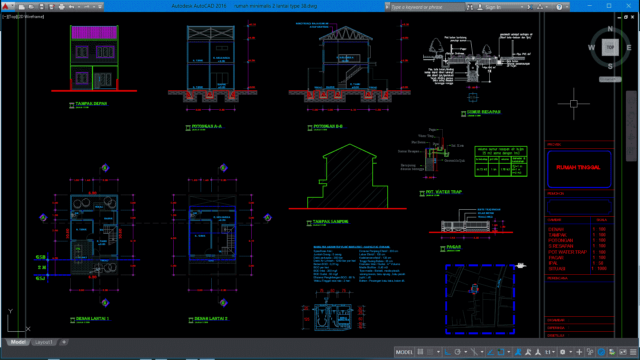Click the Open file icon in Quick Access
Screen dimensions: 640x360
pos(31,7)
